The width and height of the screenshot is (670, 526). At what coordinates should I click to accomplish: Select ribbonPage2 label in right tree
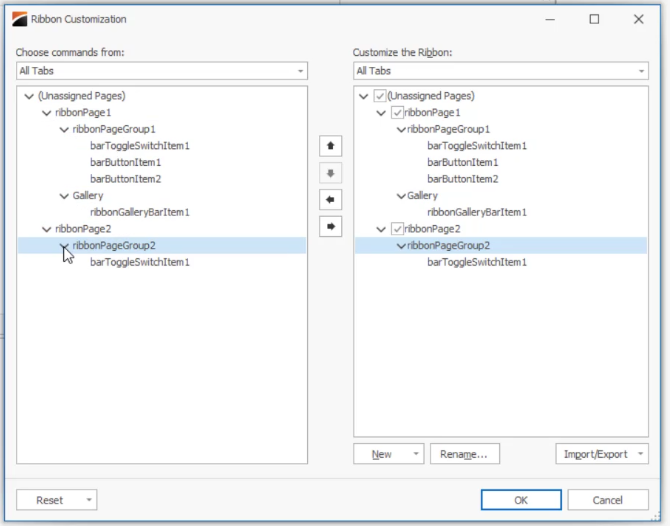[432, 229]
